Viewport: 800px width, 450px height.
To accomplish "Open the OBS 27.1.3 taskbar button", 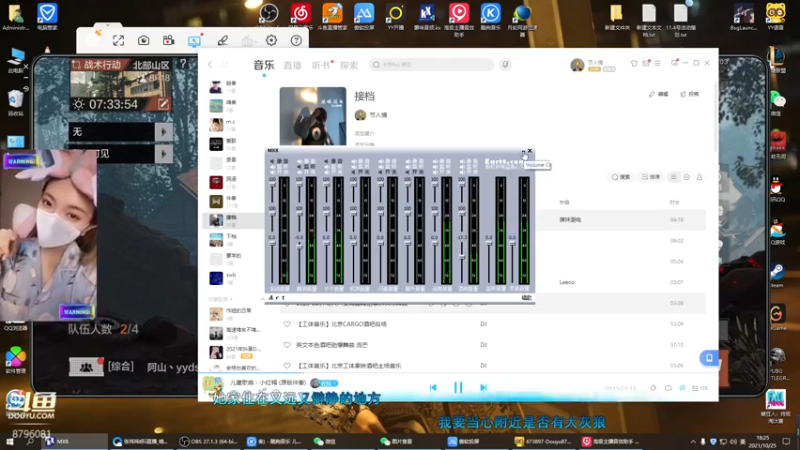I will pyautogui.click(x=209, y=441).
